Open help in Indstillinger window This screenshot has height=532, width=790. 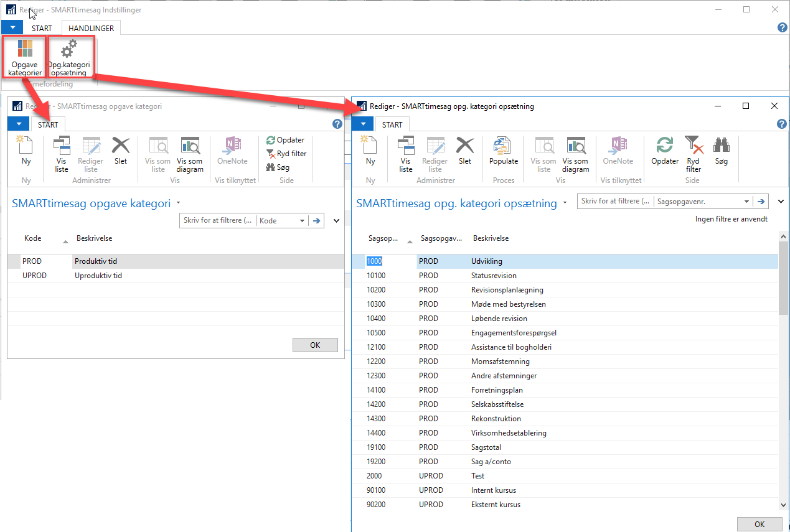pos(783,27)
